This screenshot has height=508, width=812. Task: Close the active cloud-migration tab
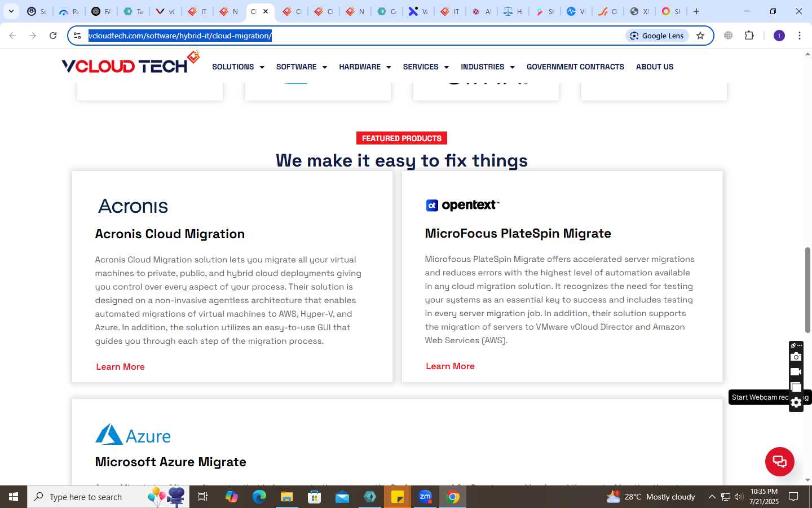tap(266, 11)
